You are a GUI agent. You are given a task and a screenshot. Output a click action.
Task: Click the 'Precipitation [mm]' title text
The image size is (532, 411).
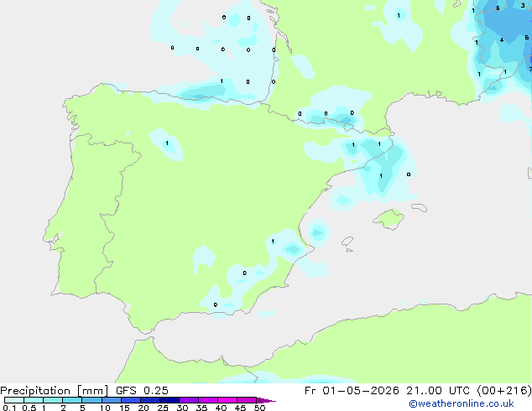54,391
